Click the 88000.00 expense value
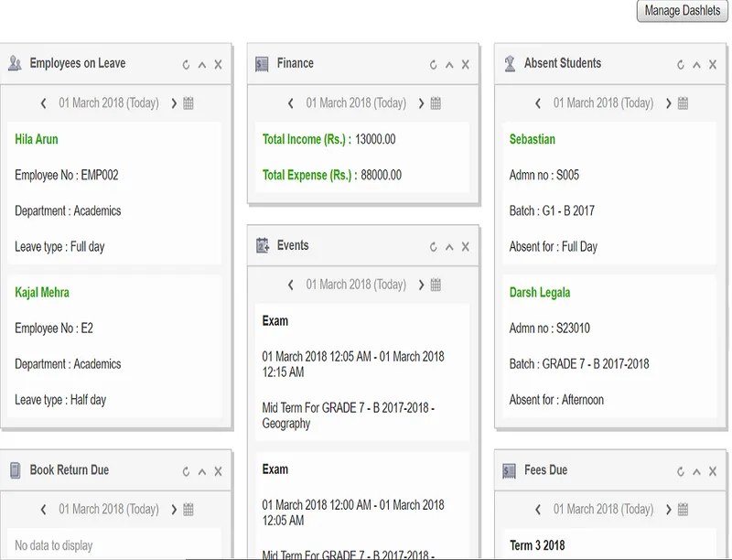Screen dimensions: 732x560 (381, 175)
